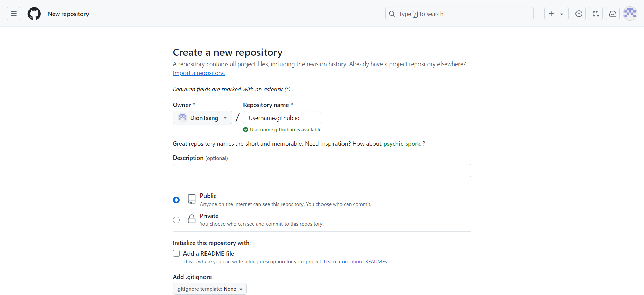644x295 pixels.
Task: Click the Add .gitignore label
Action: click(192, 277)
